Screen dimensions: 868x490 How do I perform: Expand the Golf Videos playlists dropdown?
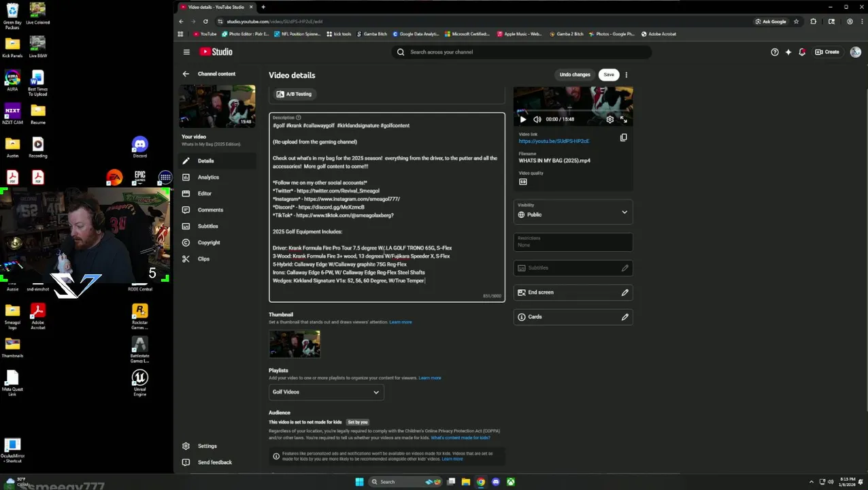(326, 392)
